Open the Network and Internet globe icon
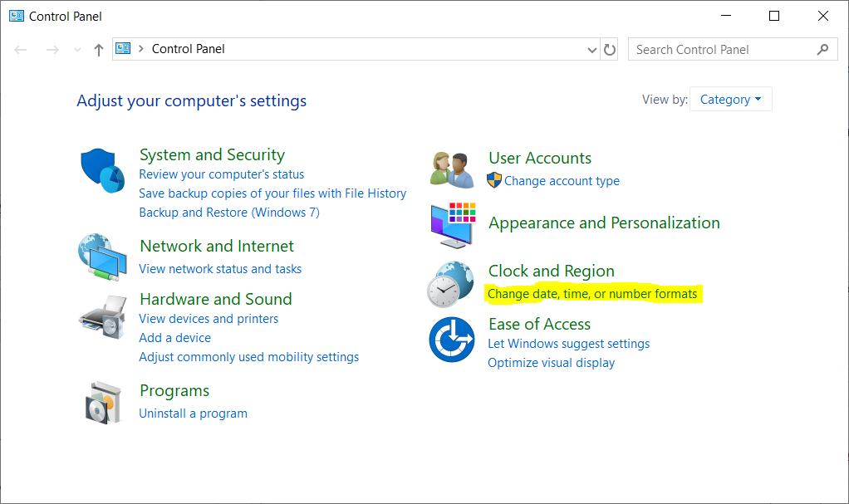Image resolution: width=849 pixels, height=504 pixels. tap(103, 257)
